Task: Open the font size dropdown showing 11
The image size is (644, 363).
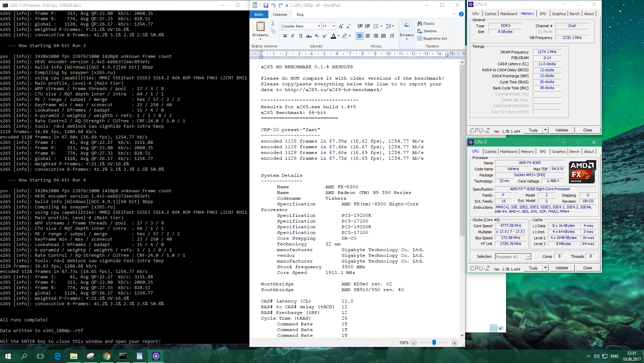Action: (x=333, y=26)
